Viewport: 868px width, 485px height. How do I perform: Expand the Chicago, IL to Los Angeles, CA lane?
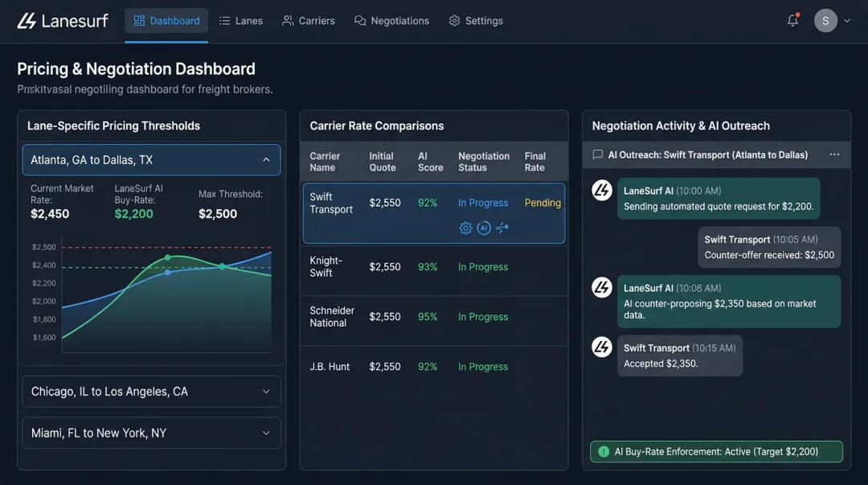pos(151,392)
